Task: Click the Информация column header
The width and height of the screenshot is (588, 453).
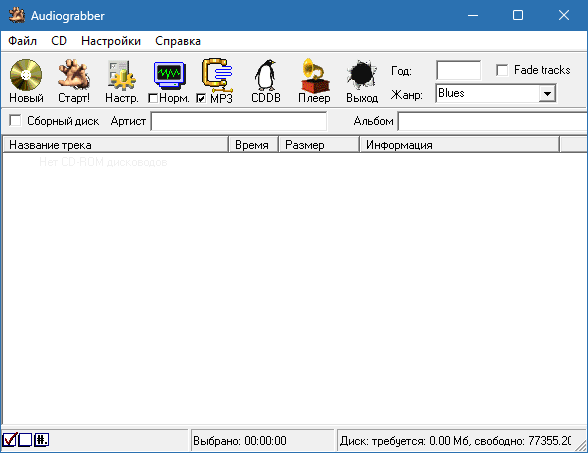Action: [459, 145]
